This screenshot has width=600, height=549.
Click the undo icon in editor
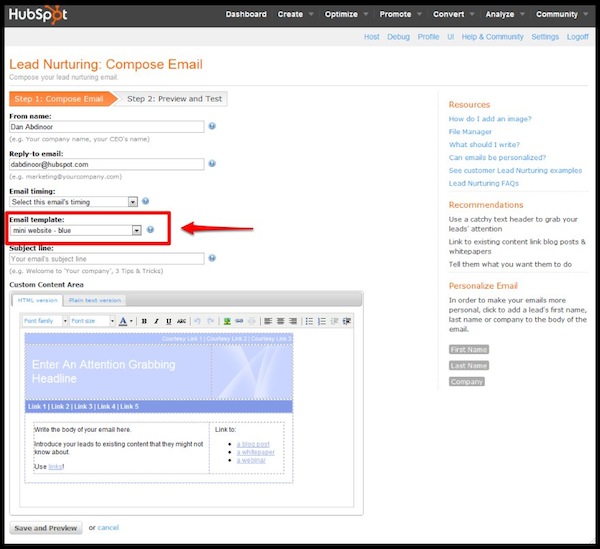pyautogui.click(x=197, y=321)
